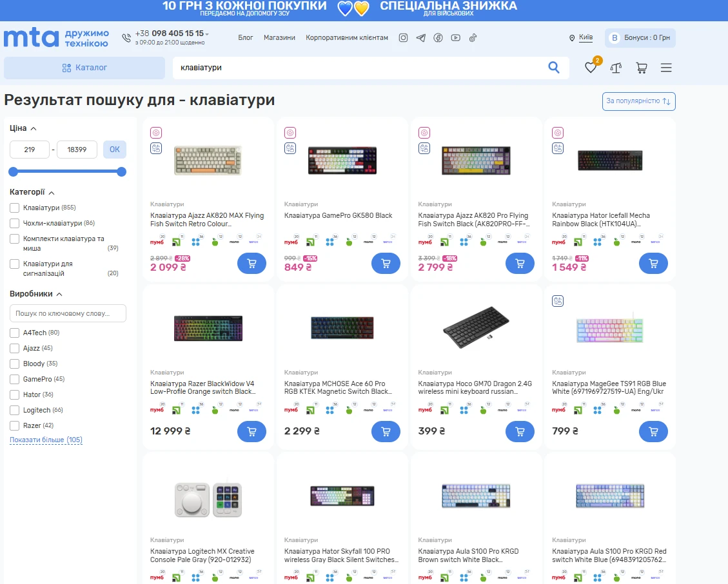The image size is (728, 584).
Task: Focus the manufacturer keyword search field
Action: (68, 313)
